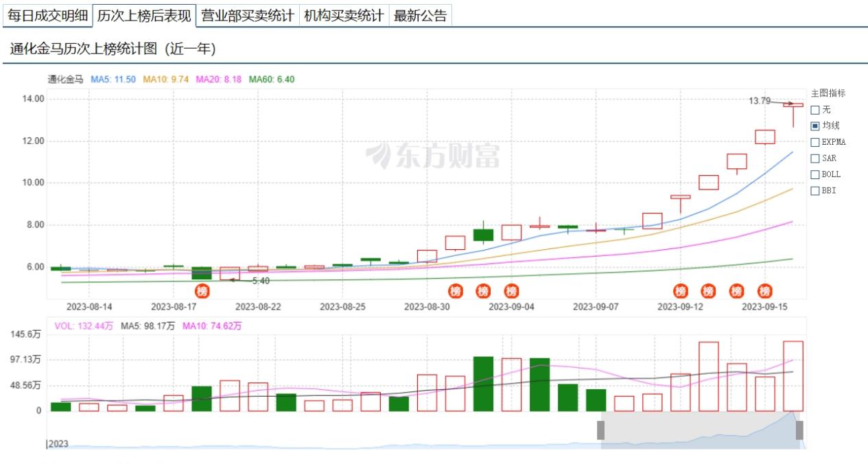
Task: Open the 每日成交明细 tab
Action: tap(47, 16)
